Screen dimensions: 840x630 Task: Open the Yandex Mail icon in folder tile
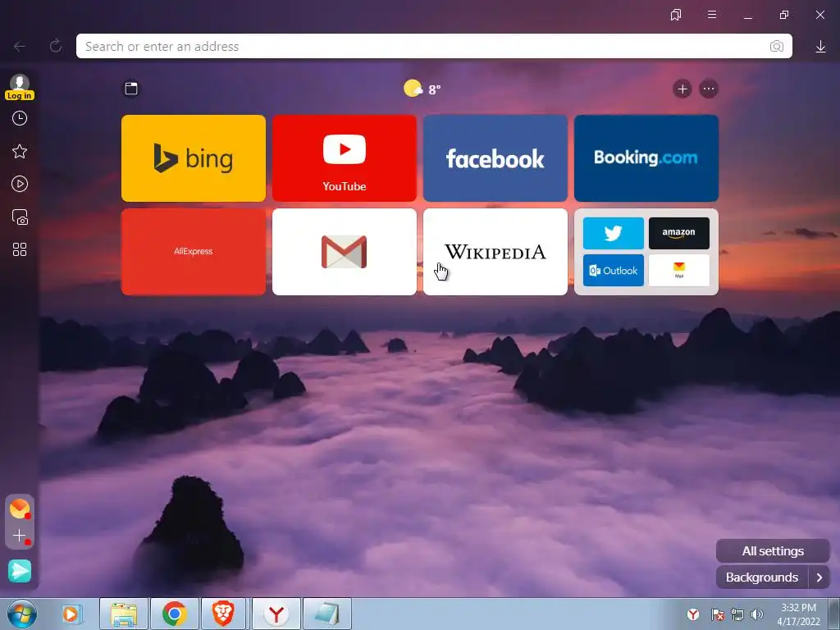[678, 271]
